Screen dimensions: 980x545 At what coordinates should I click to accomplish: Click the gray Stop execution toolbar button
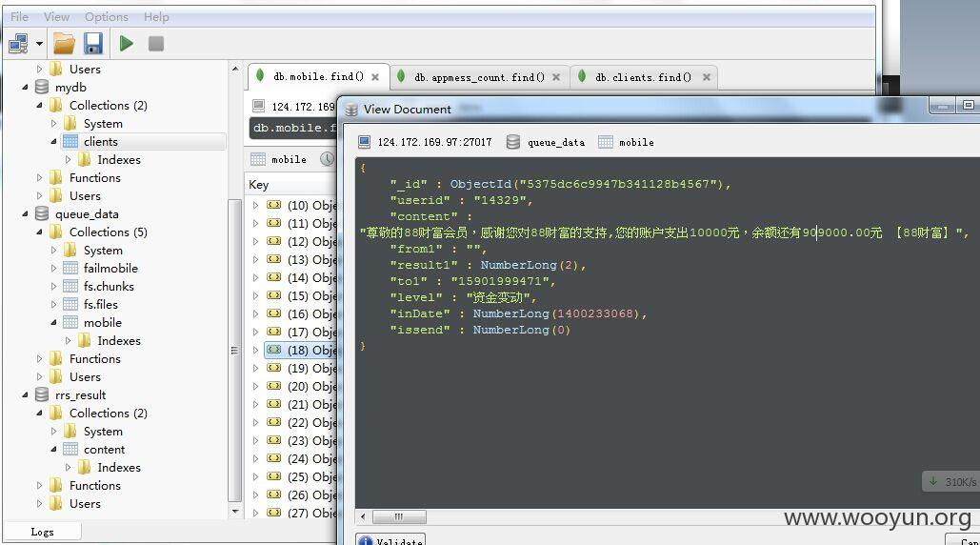(x=156, y=43)
